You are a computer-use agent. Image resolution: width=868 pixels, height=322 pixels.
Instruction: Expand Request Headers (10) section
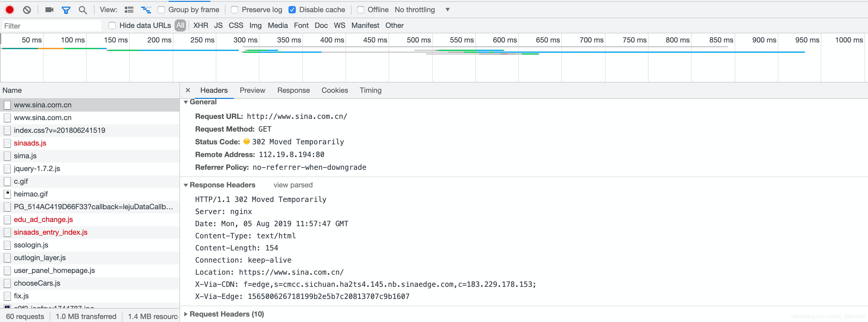click(x=186, y=314)
